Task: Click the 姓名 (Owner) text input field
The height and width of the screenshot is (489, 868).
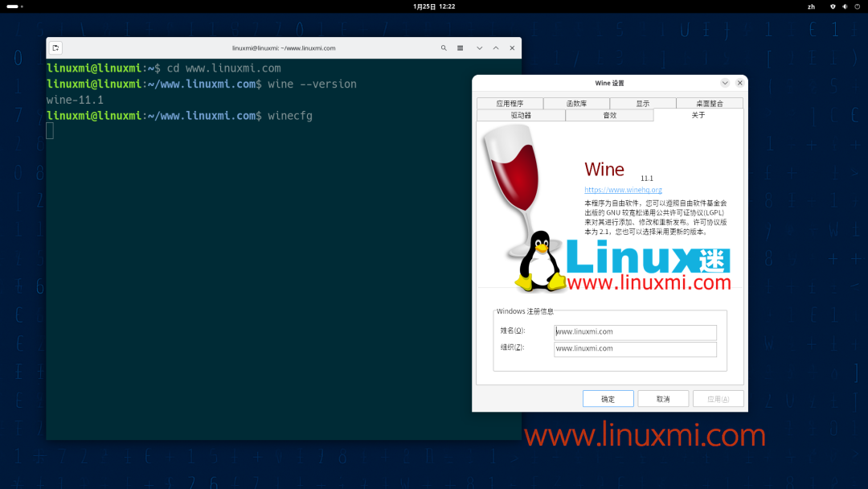Action: pyautogui.click(x=635, y=331)
